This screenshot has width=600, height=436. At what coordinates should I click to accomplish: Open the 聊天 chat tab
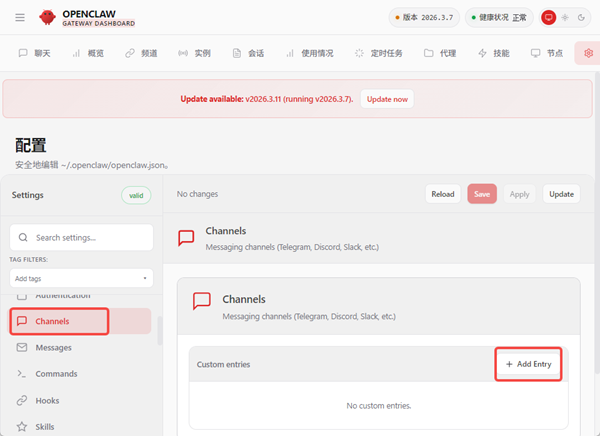pyautogui.click(x=34, y=53)
